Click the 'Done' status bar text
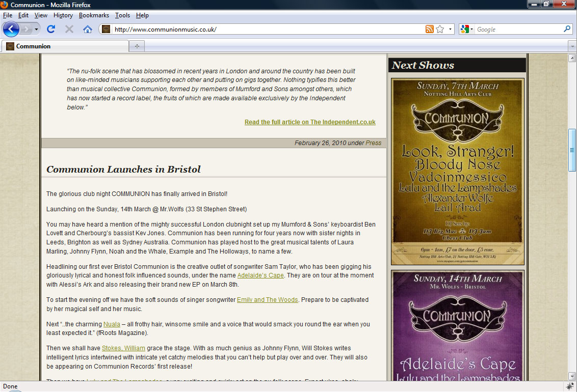The height and width of the screenshot is (392, 577). pos(10,386)
